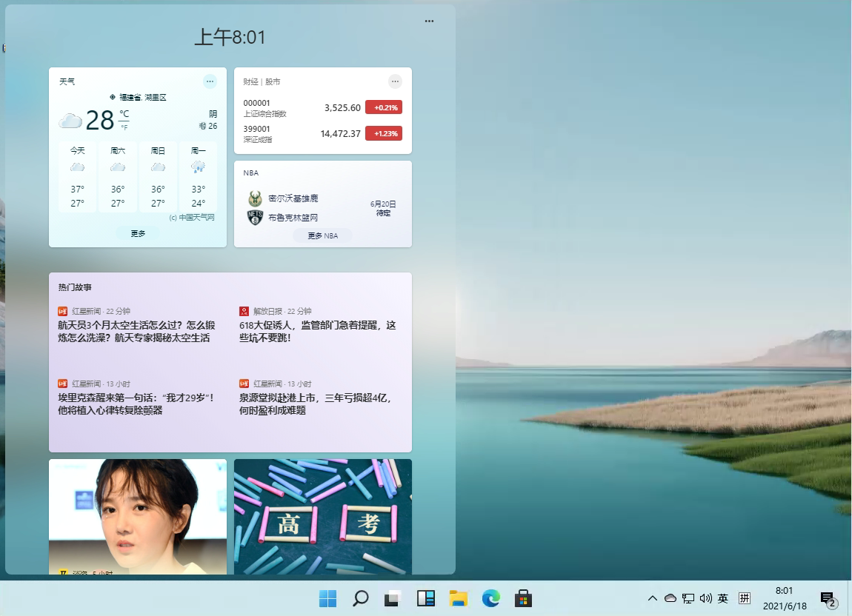Click the 更多 NBA button

tap(322, 235)
